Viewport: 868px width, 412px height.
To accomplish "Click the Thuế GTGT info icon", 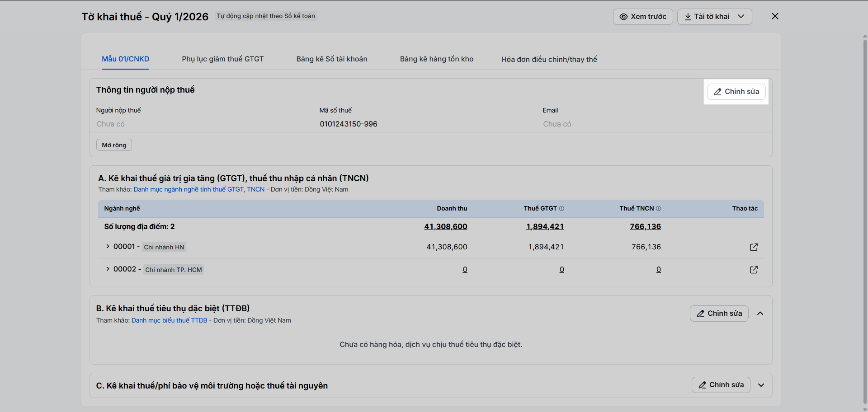I will tap(561, 209).
